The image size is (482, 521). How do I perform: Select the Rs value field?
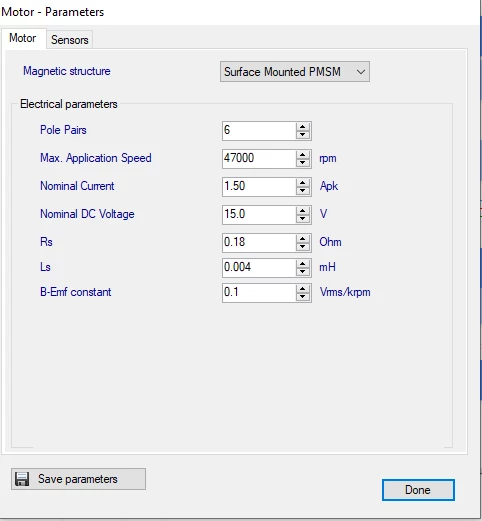259,243
